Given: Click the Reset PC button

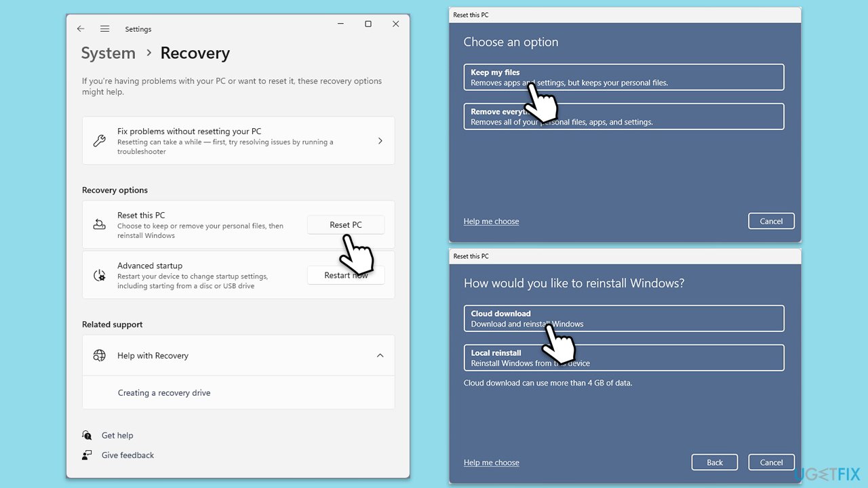Looking at the screenshot, I should [x=346, y=225].
